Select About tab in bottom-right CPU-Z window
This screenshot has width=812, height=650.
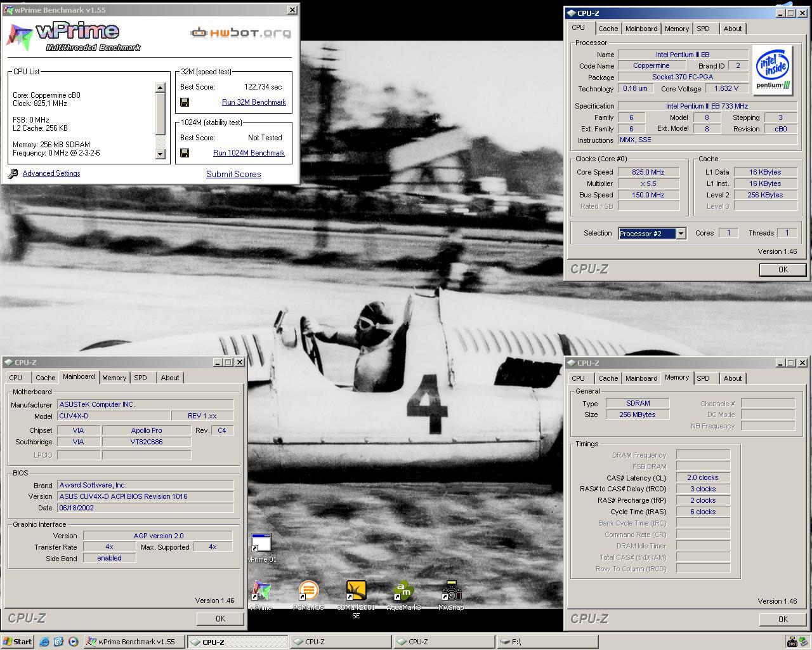click(733, 378)
